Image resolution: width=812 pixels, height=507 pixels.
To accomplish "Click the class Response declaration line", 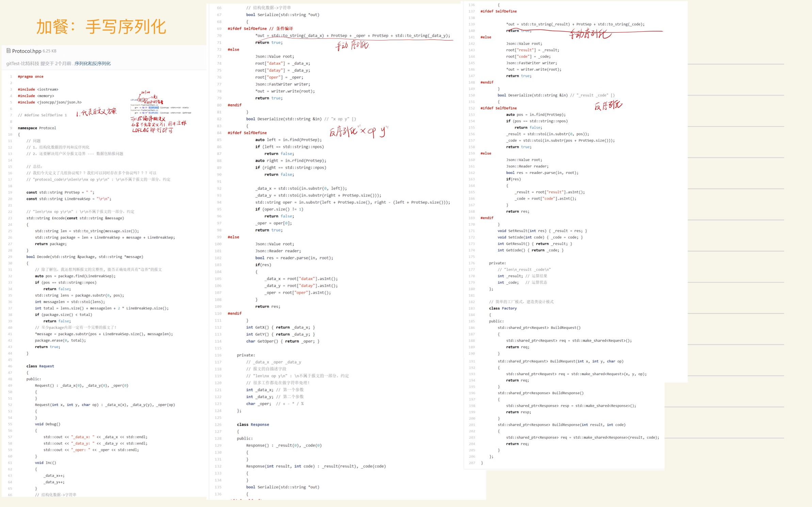I will pos(253,424).
